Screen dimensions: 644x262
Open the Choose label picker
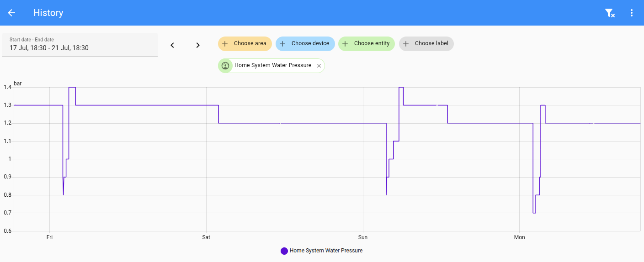tap(426, 44)
